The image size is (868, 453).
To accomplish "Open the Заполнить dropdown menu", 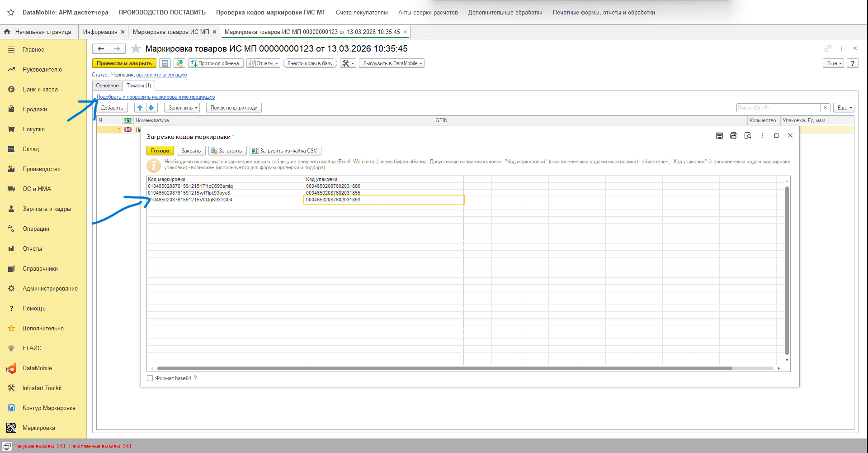I will [182, 108].
